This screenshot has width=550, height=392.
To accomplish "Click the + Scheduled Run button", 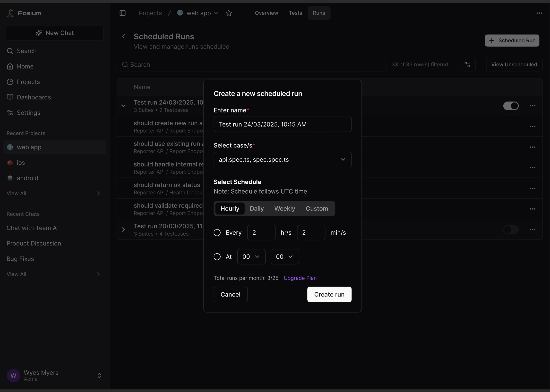I will (x=512, y=41).
